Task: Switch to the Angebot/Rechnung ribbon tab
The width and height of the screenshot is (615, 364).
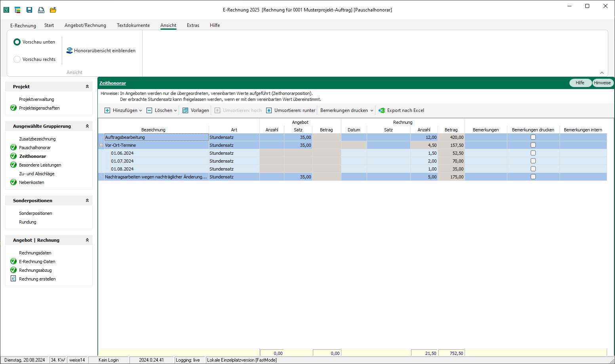Action: pos(85,25)
